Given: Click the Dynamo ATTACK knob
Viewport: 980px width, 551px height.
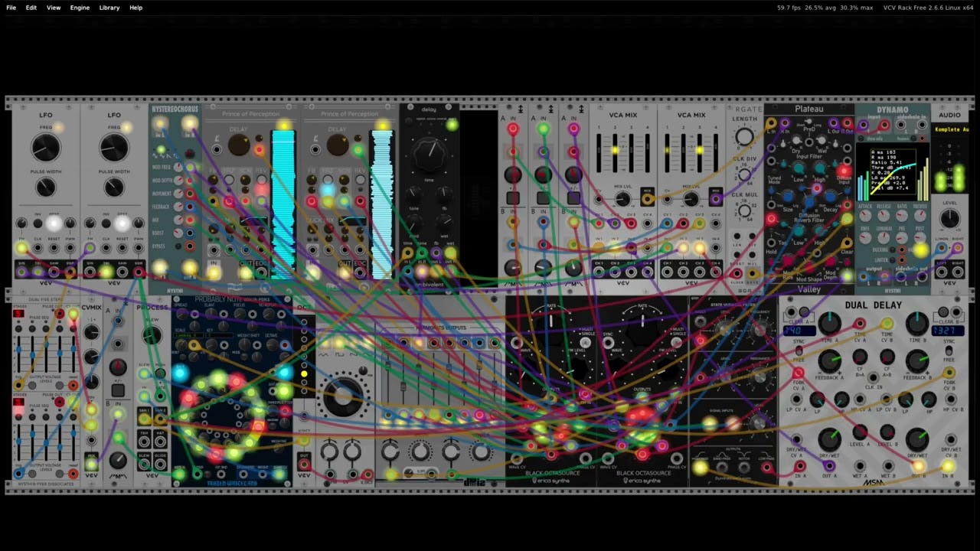Looking at the screenshot, I should pyautogui.click(x=865, y=217).
